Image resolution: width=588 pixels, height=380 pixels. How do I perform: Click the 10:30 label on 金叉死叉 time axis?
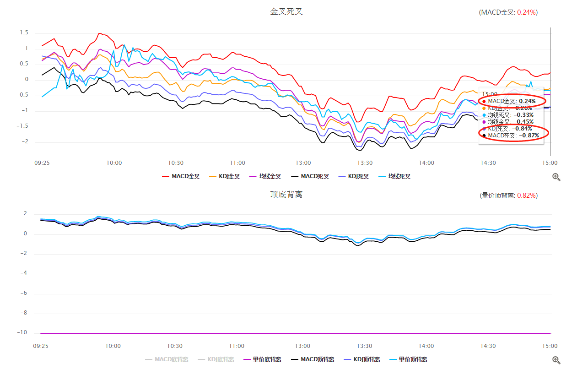pos(176,163)
